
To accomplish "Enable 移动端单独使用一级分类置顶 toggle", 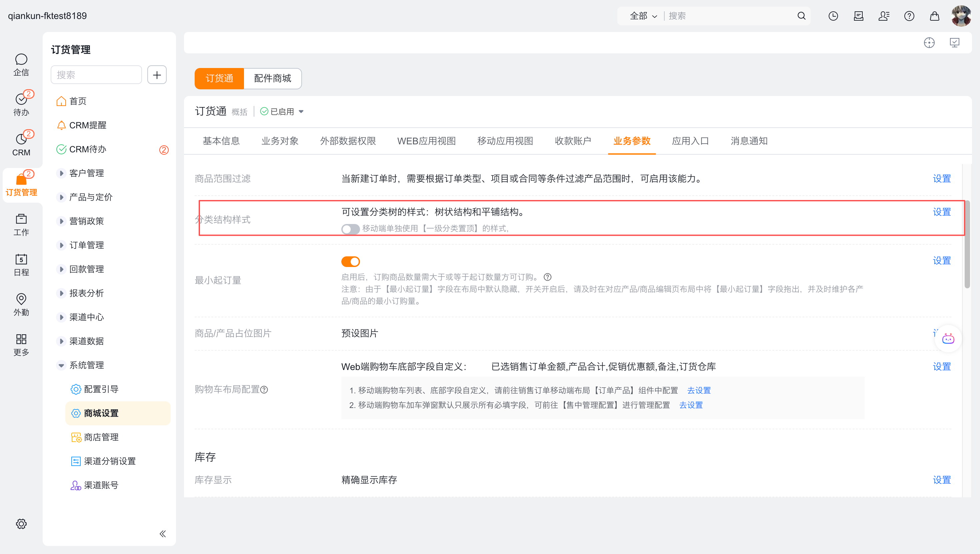I will coord(350,229).
